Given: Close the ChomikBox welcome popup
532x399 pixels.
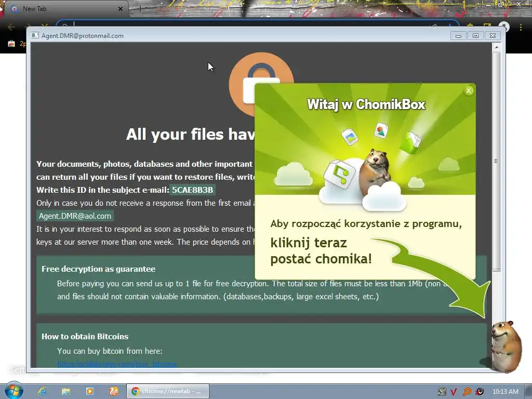Looking at the screenshot, I should click(x=469, y=90).
